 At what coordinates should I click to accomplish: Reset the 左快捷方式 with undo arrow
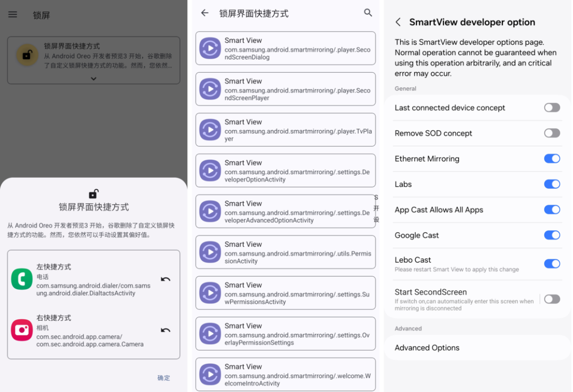(166, 280)
